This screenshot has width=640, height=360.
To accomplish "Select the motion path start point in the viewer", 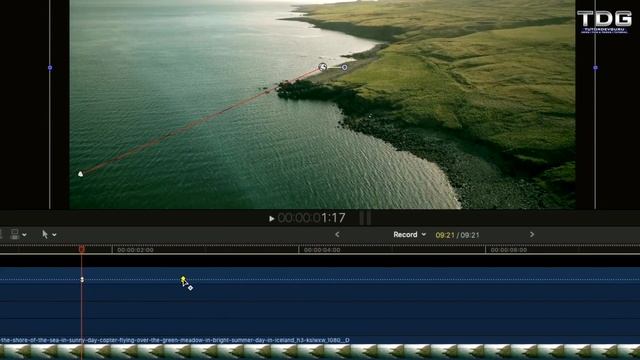I will pyautogui.click(x=81, y=174).
